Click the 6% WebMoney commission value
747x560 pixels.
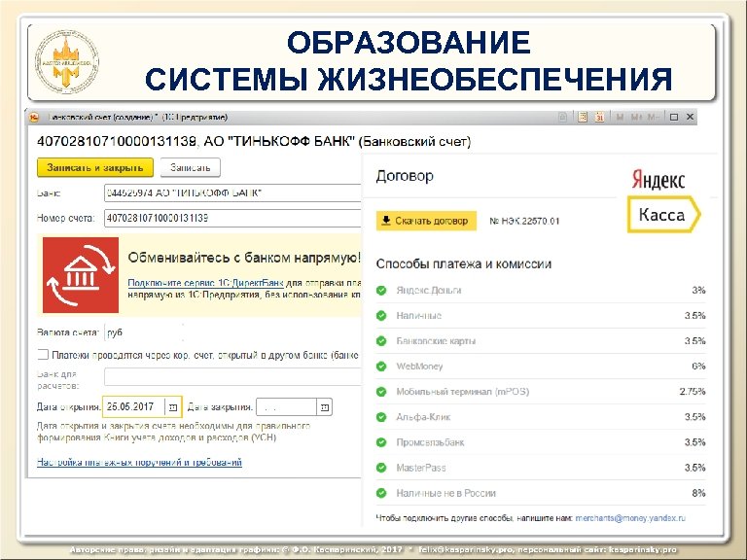(x=698, y=367)
